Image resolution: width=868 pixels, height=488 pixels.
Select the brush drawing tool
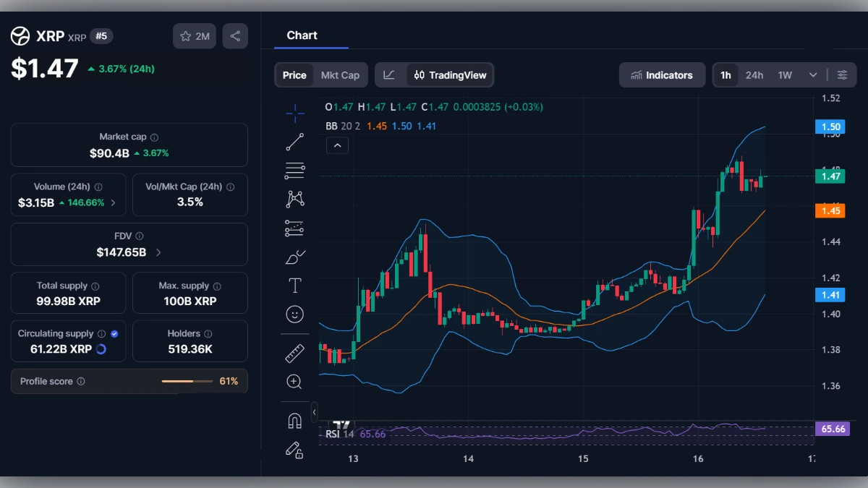pyautogui.click(x=295, y=256)
